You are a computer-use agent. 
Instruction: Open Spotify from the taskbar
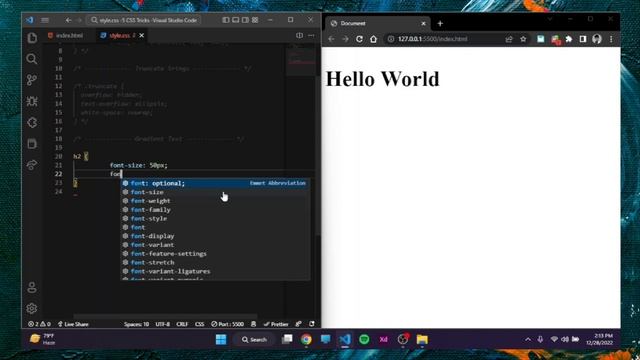(364, 340)
